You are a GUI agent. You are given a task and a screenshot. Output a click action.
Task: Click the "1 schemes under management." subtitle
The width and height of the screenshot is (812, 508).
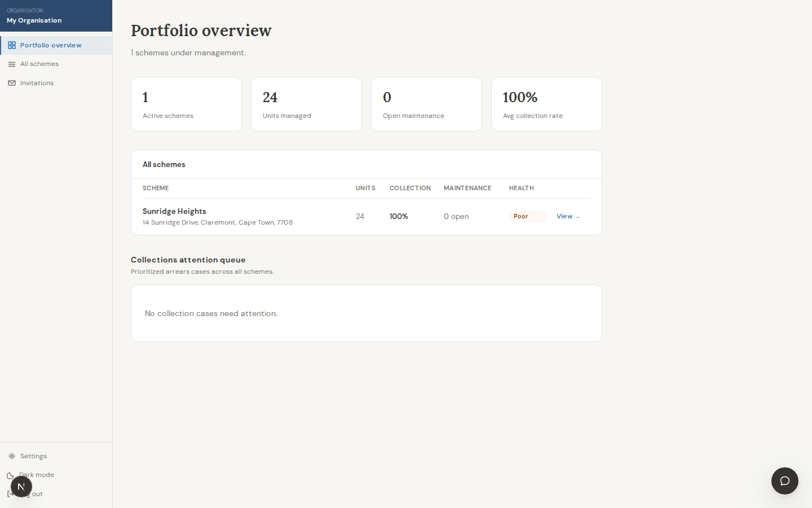[x=188, y=52]
